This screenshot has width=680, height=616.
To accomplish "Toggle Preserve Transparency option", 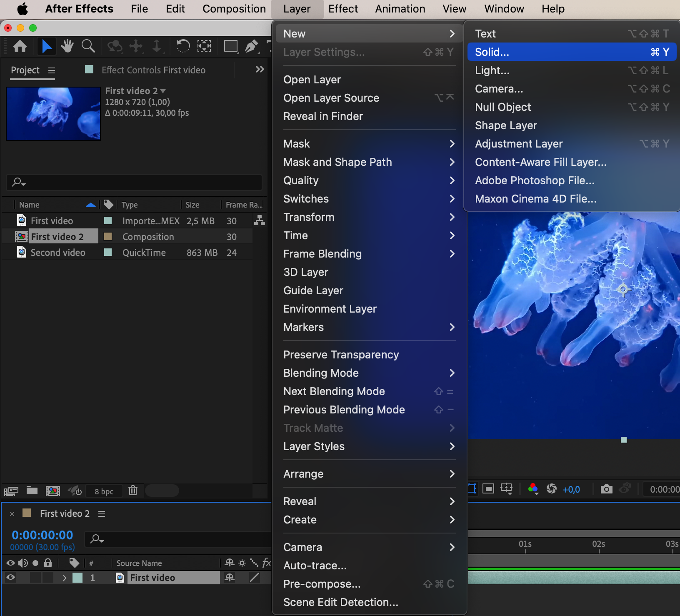I will [x=341, y=355].
